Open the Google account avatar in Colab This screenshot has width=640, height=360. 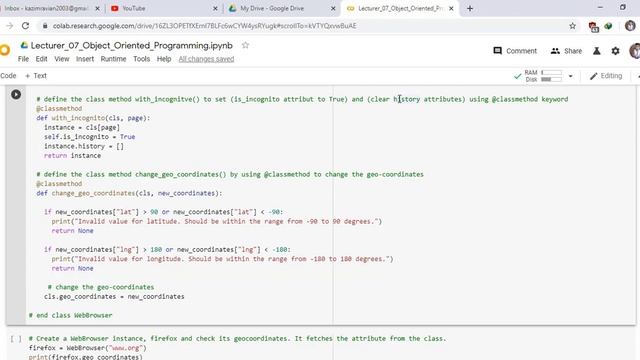[x=635, y=51]
